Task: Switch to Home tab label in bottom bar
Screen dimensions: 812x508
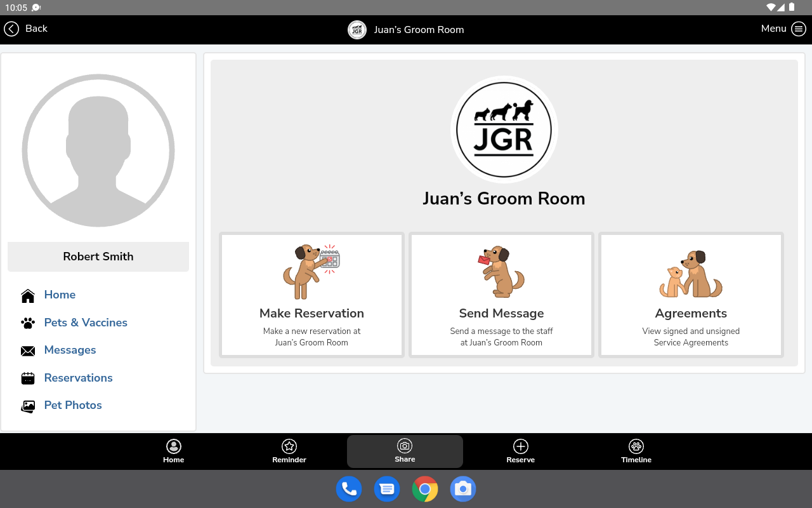Action: tap(173, 460)
